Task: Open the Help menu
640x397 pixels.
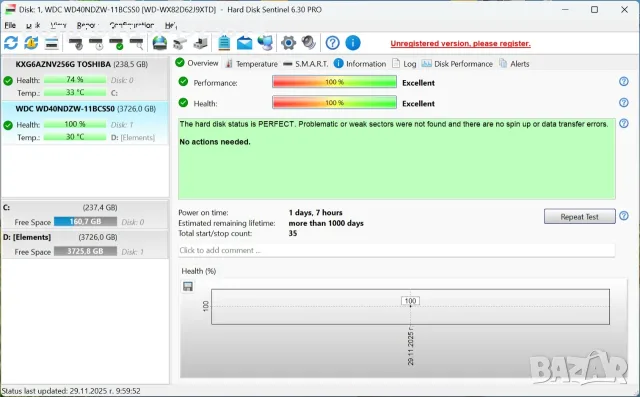Action: click(170, 25)
